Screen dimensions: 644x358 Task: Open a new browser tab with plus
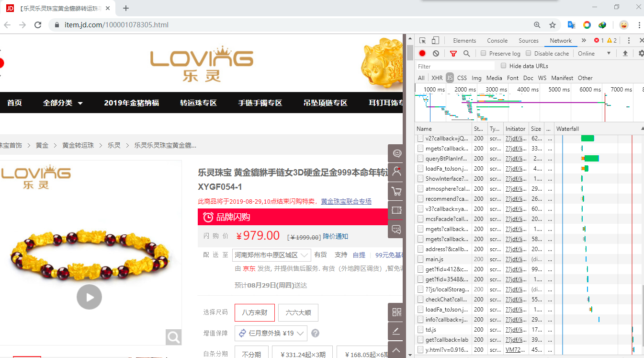(126, 8)
